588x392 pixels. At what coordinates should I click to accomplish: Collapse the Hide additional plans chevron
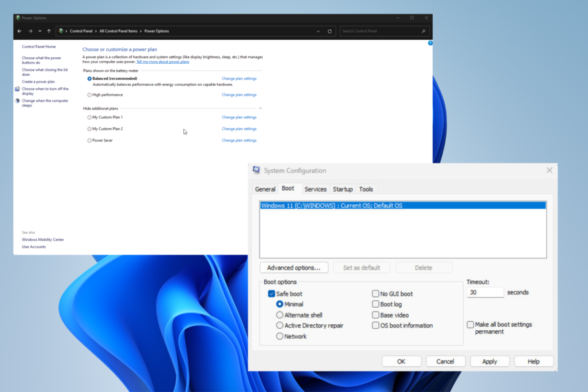coord(260,108)
